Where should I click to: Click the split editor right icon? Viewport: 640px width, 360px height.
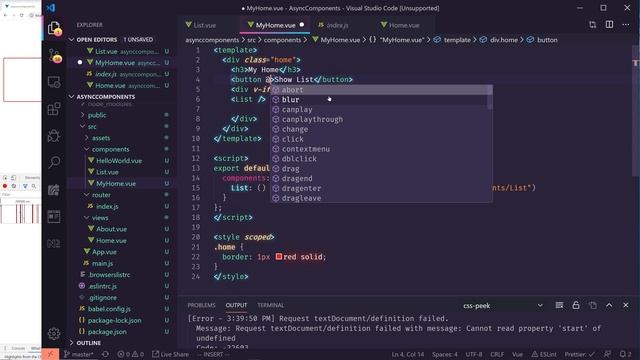point(609,25)
